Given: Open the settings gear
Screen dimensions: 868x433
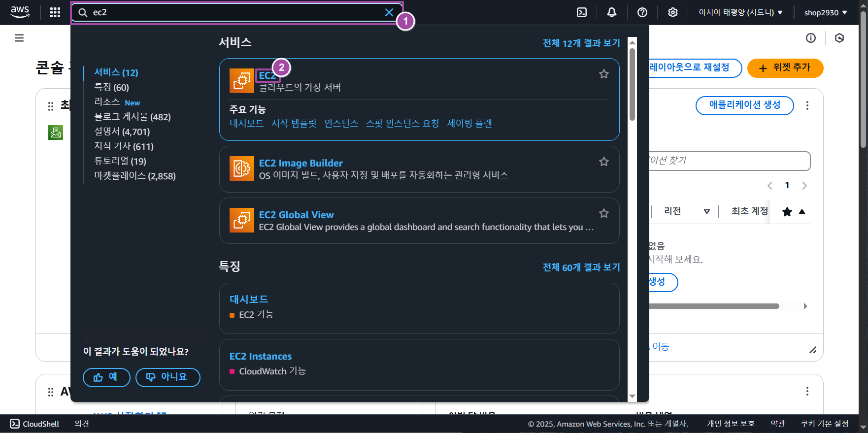Looking at the screenshot, I should (x=673, y=12).
